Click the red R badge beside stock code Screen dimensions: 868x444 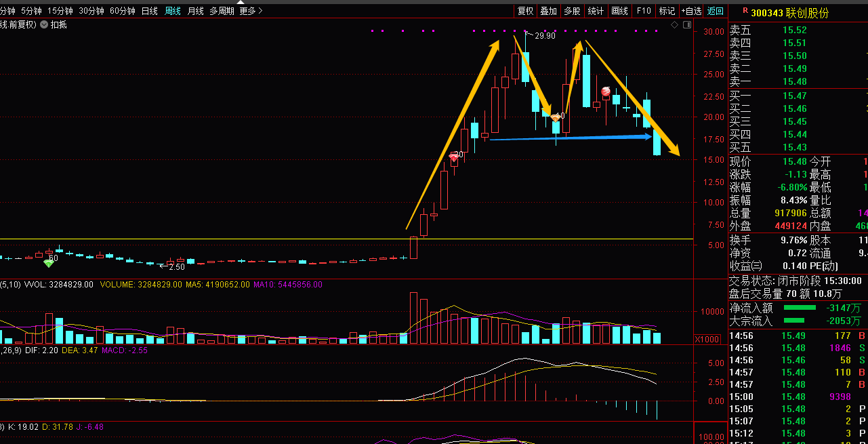point(745,12)
